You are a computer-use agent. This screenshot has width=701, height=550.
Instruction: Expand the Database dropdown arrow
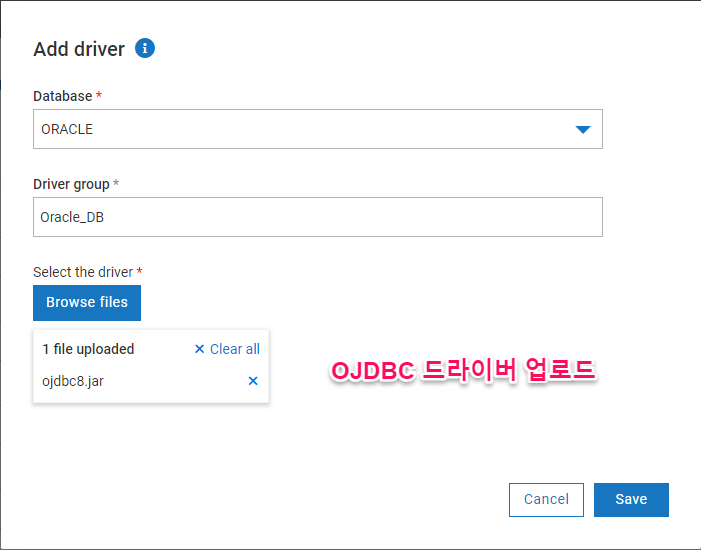coord(583,129)
